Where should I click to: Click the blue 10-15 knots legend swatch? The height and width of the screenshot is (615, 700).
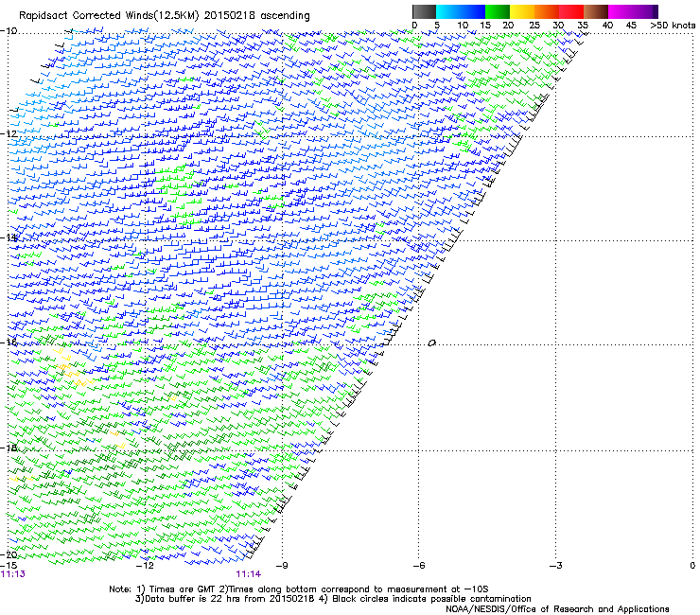pyautogui.click(x=473, y=11)
